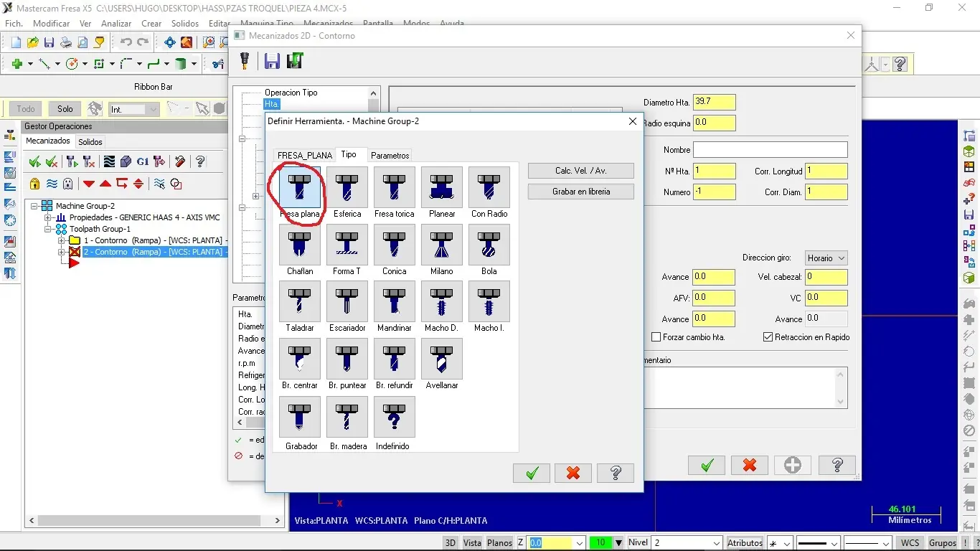Screen dimensions: 980x551
Task: Select the Fresa torica tool type
Action: [x=395, y=187]
